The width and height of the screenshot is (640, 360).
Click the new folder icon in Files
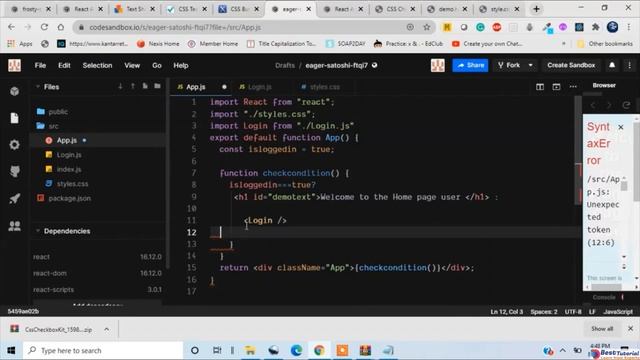point(157,86)
